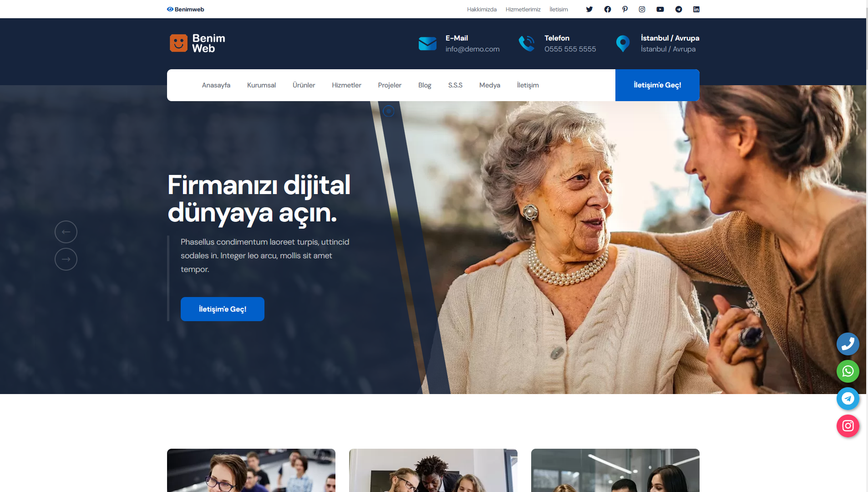Screen dimensions: 868x492
Task: Click the Hakkimizda top link
Action: [482, 9]
